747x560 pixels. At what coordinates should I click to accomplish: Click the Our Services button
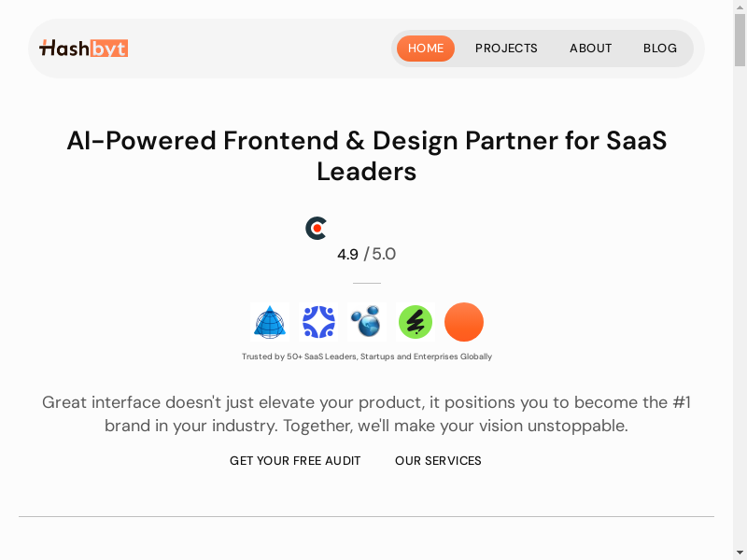(x=438, y=461)
